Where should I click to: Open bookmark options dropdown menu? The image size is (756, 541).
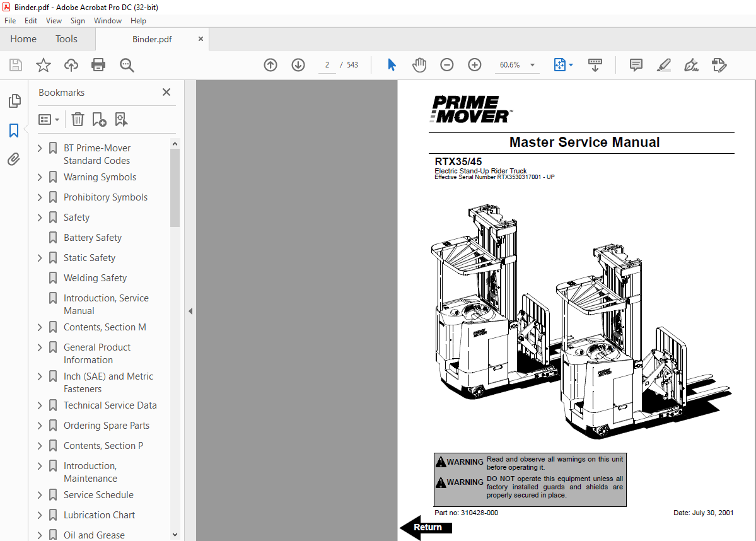point(49,119)
